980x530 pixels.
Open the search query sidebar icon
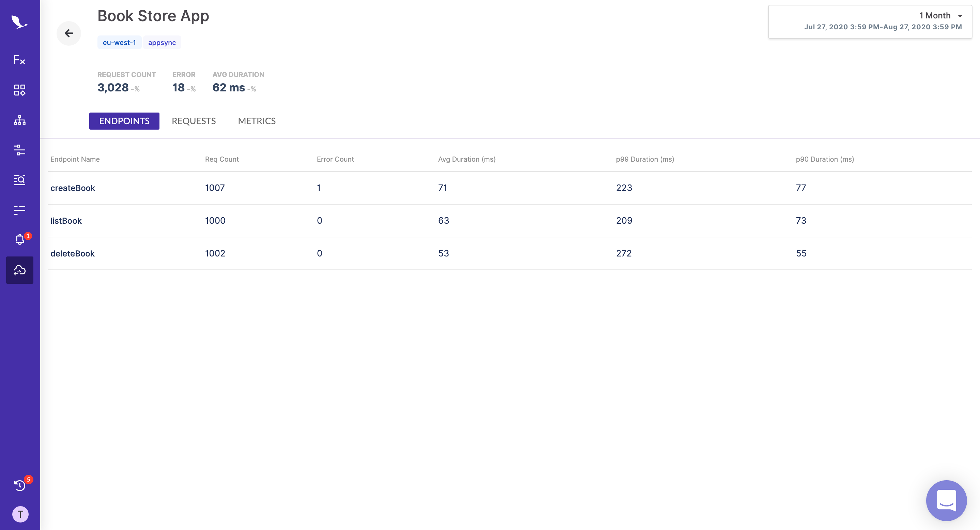(x=19, y=180)
